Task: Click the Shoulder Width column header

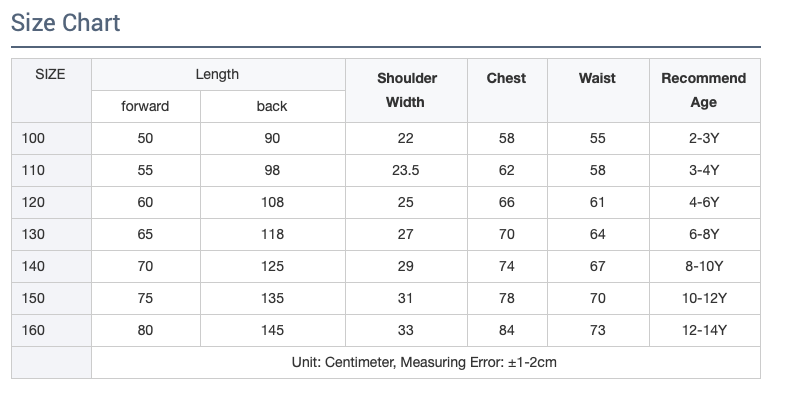Action: (x=407, y=90)
